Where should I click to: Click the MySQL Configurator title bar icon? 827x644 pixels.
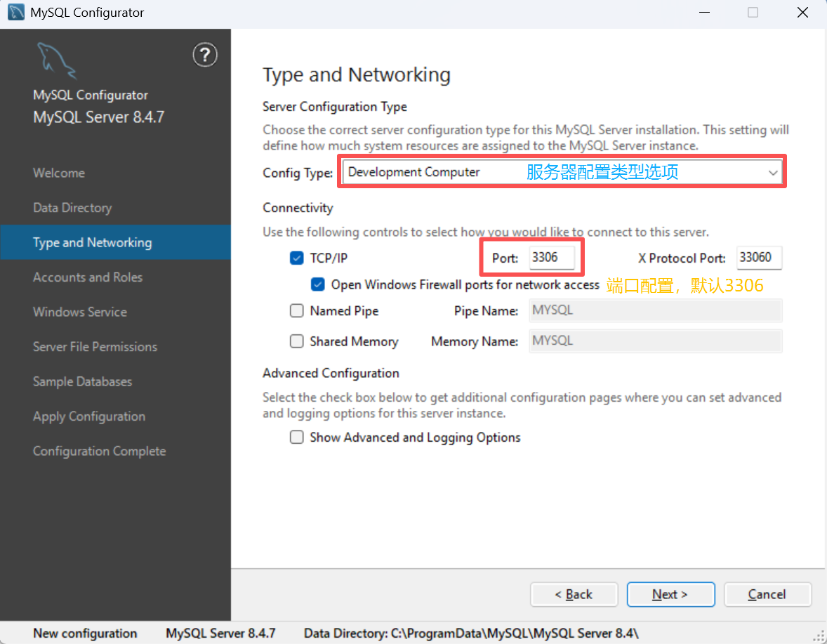(16, 12)
